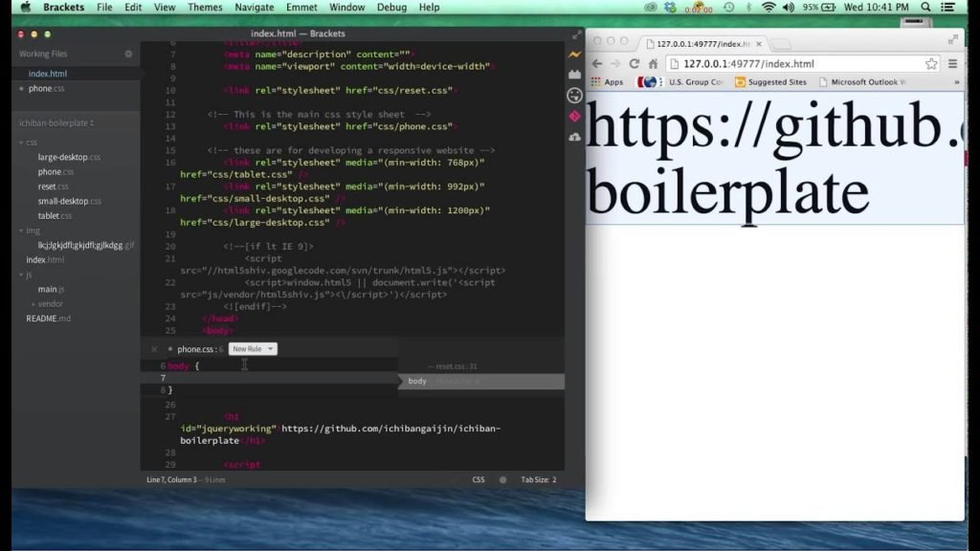Click the cloud upload extension icon
Screen dimensions: 980x551
coord(574,136)
